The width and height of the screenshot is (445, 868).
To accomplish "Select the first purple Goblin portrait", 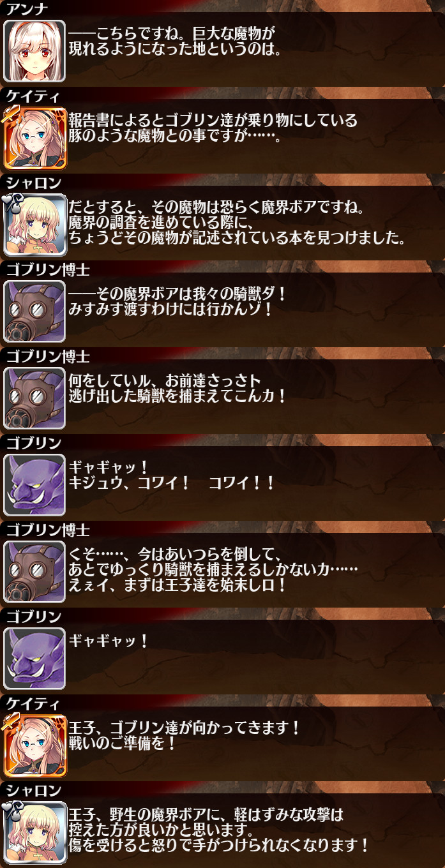I will pyautogui.click(x=34, y=484).
